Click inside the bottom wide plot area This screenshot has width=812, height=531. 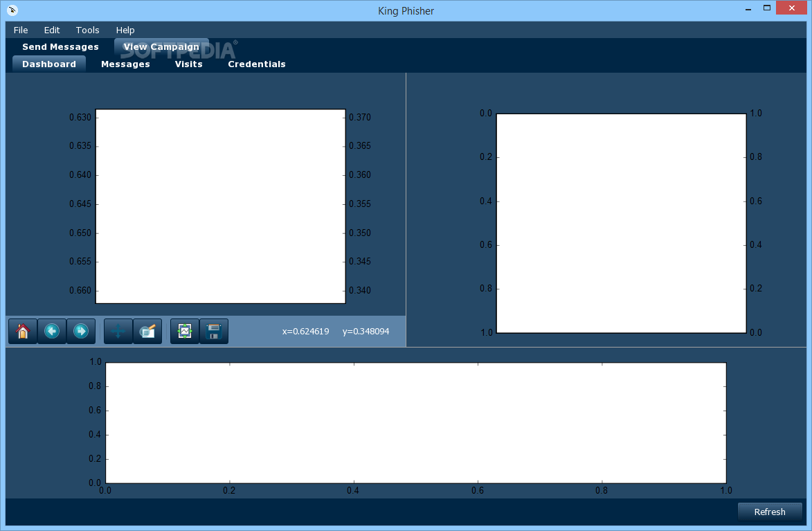point(416,423)
